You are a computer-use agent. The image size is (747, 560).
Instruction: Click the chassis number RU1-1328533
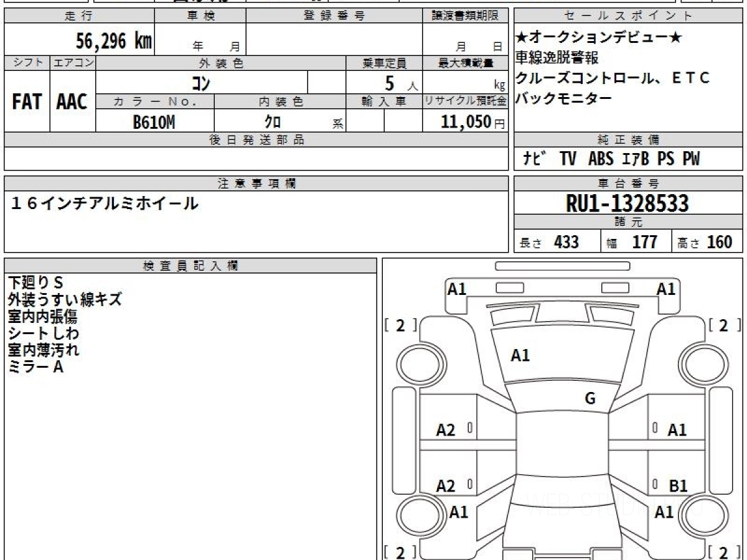[627, 203]
